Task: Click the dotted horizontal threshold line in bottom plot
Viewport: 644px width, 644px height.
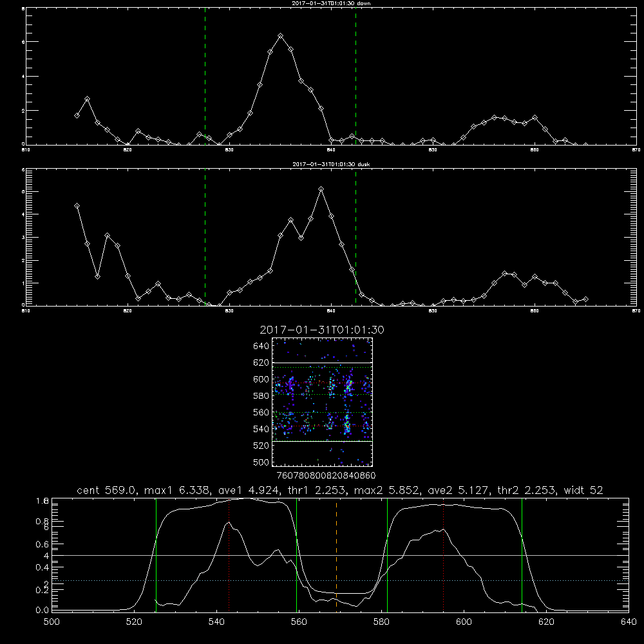Action: coord(340,581)
